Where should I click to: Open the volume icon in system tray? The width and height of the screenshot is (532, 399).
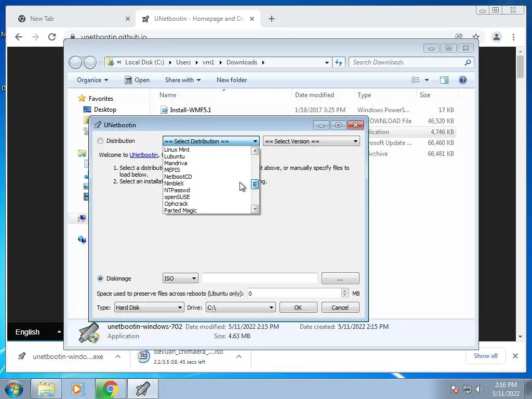(x=479, y=389)
